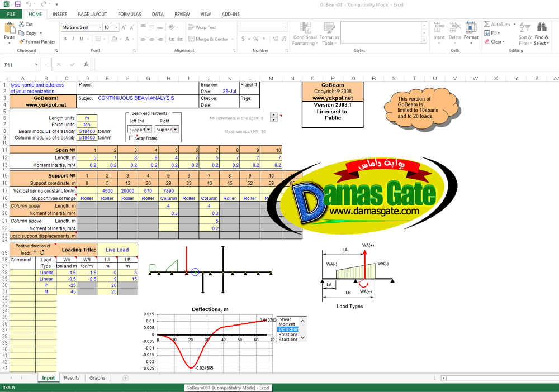Click the Redo arrow icon
Viewport: 559px width, 392px height.
pyautogui.click(x=44, y=4)
